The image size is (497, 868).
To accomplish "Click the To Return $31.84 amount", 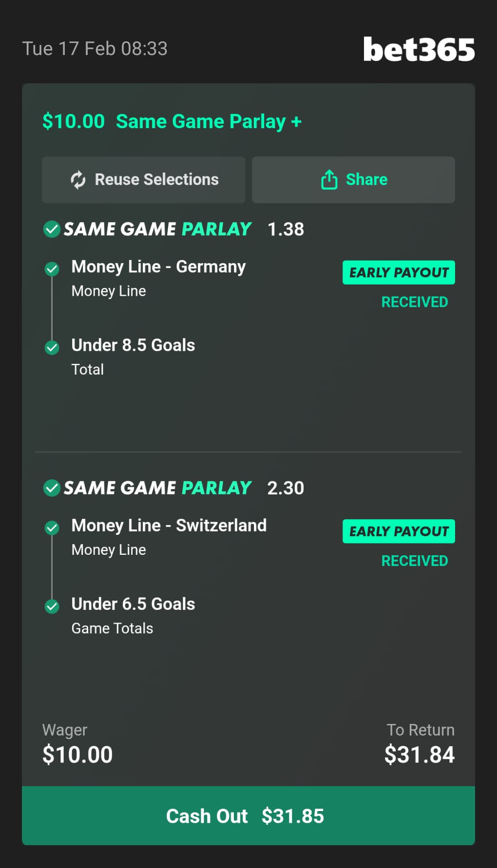I will pyautogui.click(x=419, y=755).
